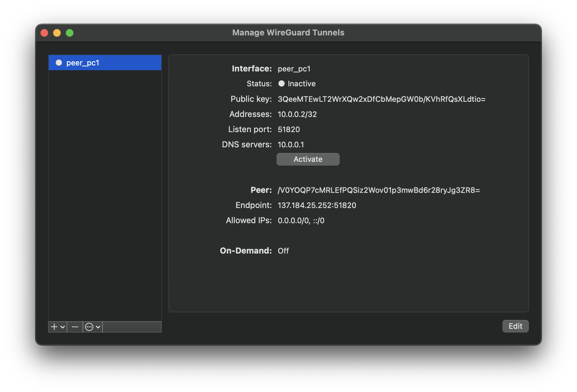Open the dropdown chevron next to the ellipsis icon
This screenshot has width=577, height=392.
click(98, 327)
